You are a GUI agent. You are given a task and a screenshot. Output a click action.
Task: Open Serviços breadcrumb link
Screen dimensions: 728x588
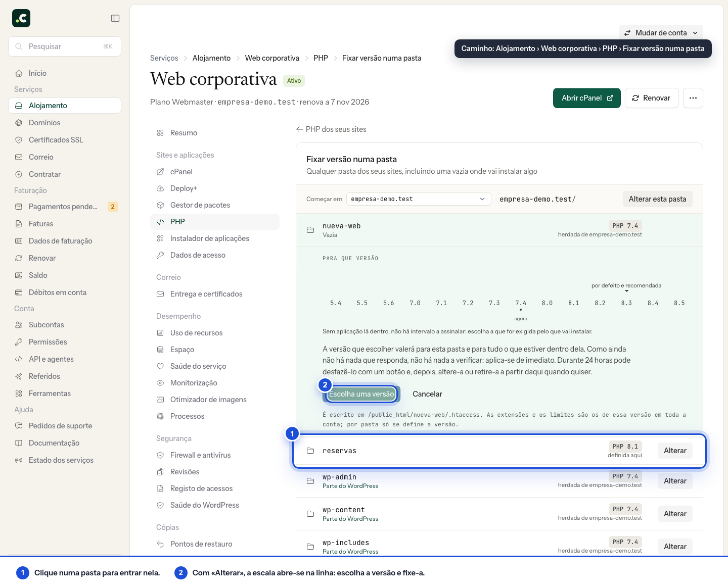coord(164,58)
